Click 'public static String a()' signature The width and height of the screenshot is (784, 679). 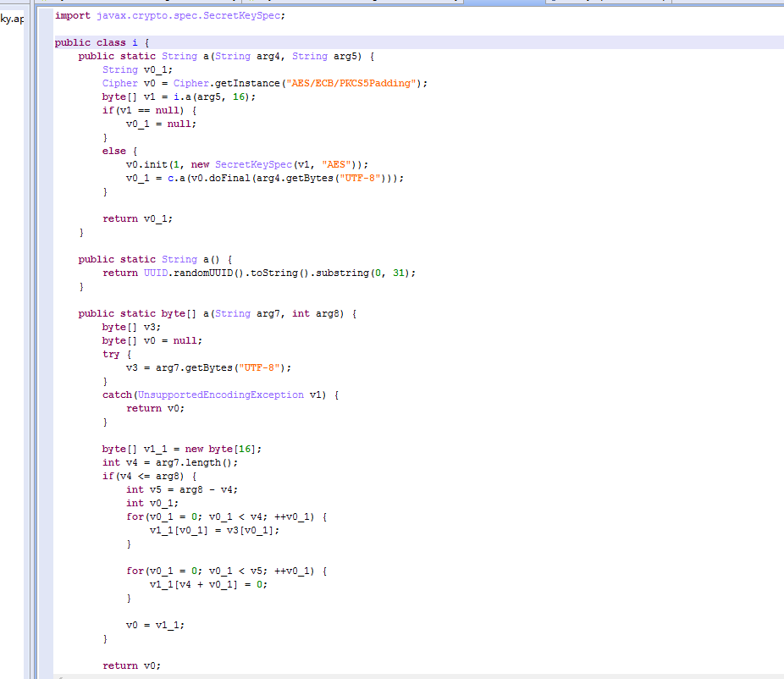149,259
